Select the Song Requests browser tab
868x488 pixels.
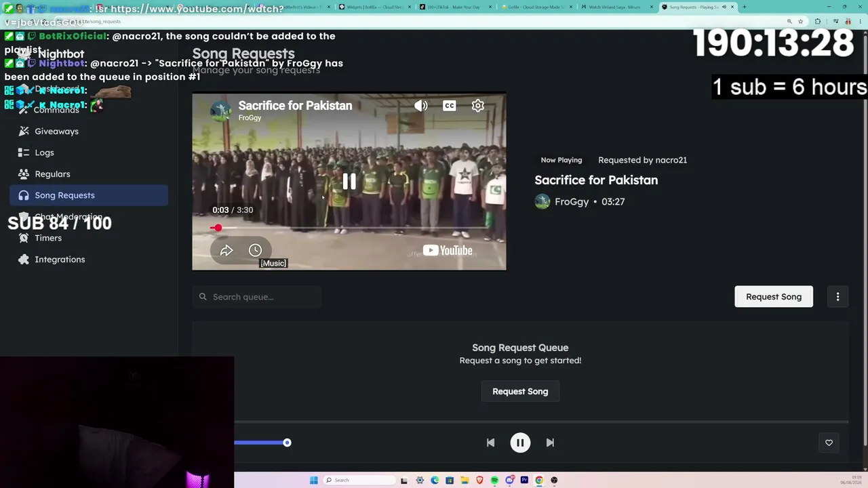point(698,7)
